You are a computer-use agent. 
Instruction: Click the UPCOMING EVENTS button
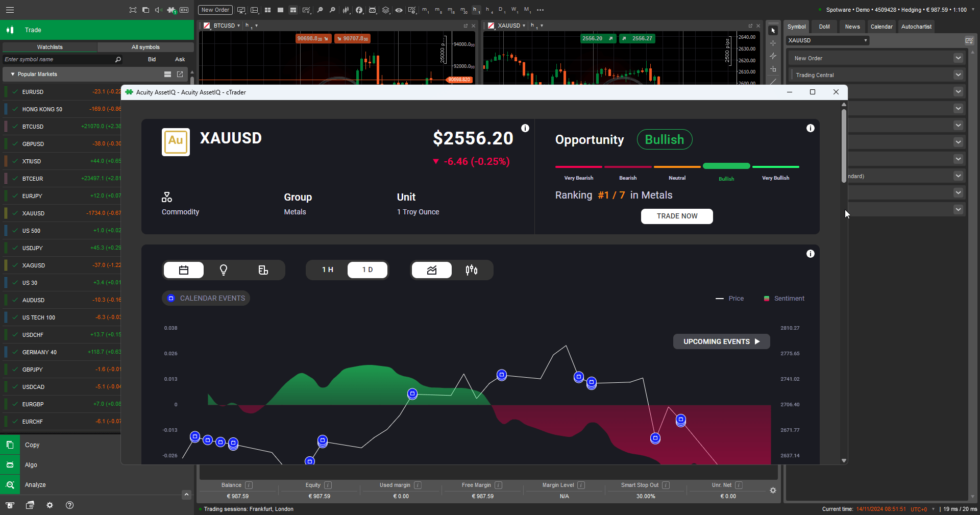tap(721, 341)
